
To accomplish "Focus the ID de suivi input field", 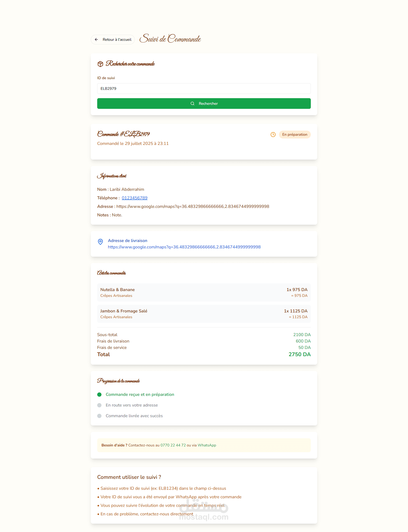I will coord(204,89).
